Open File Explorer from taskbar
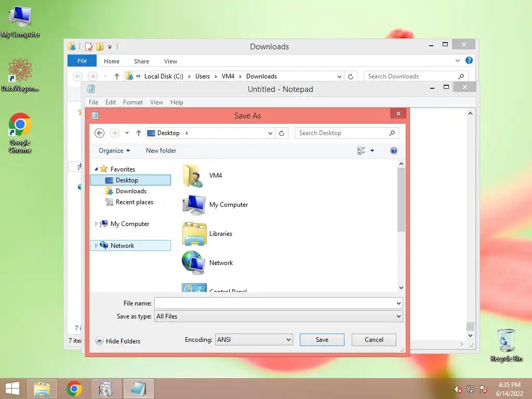 coord(42,389)
